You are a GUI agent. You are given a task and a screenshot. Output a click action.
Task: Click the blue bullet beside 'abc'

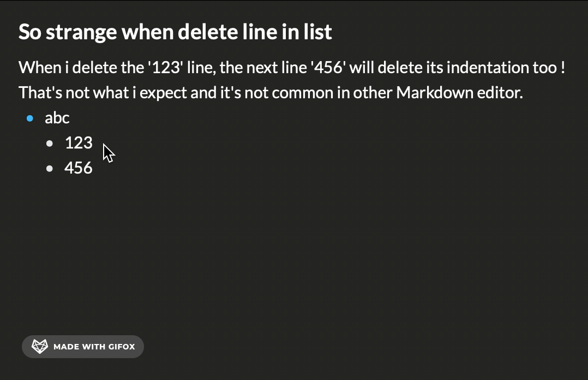(30, 118)
